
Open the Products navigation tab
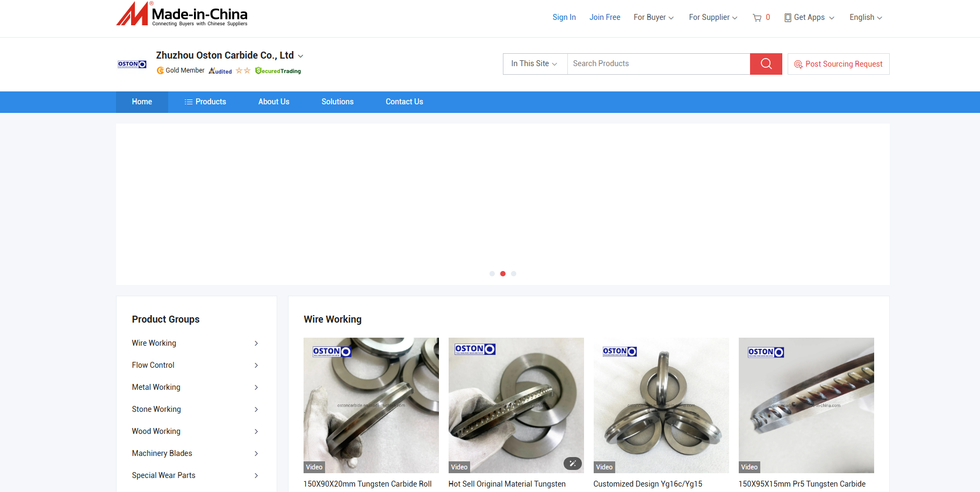(205, 102)
